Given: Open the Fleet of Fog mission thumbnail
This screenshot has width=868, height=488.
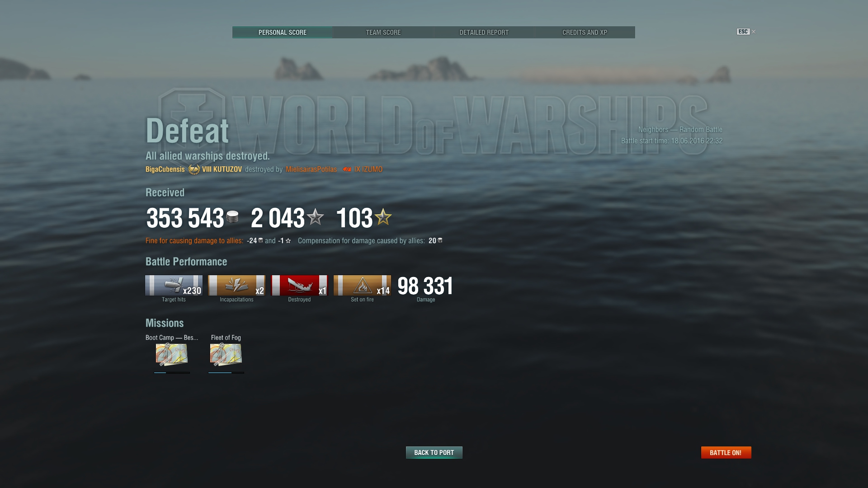Looking at the screenshot, I should coord(226,354).
